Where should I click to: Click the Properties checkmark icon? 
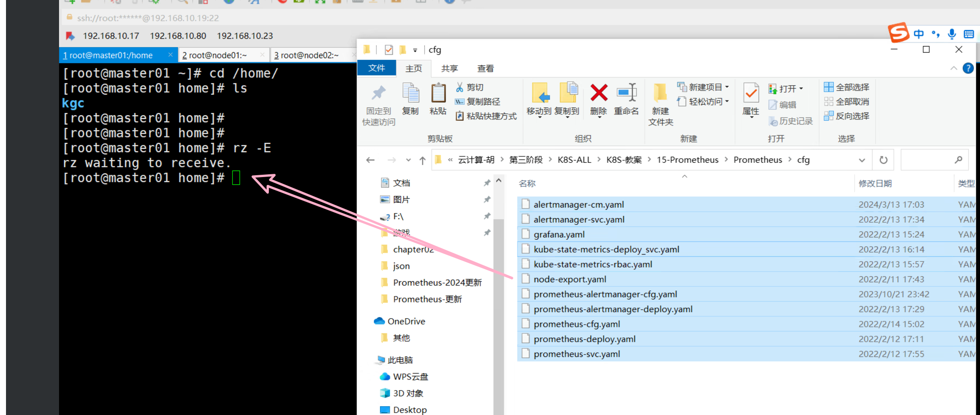[751, 93]
